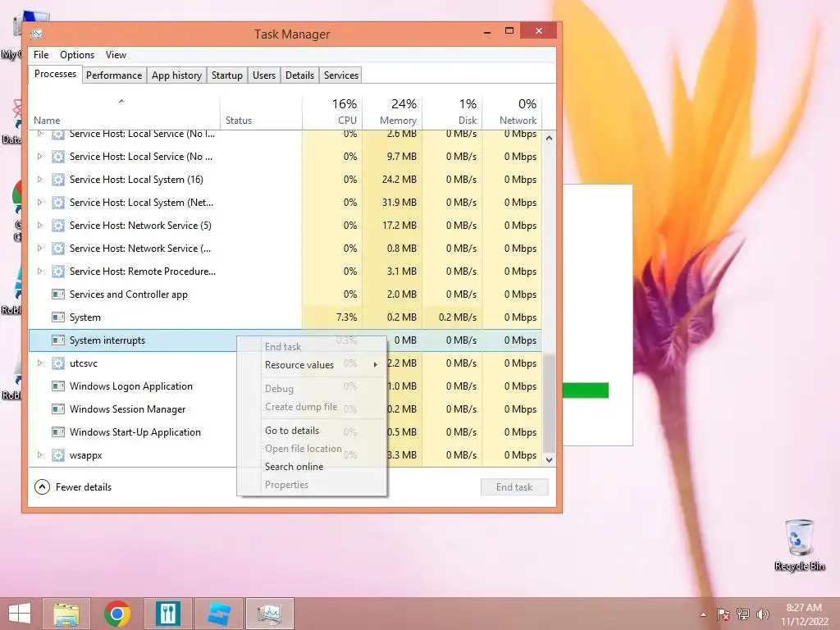Click the network tray icon
The image size is (840, 630).
tap(743, 614)
